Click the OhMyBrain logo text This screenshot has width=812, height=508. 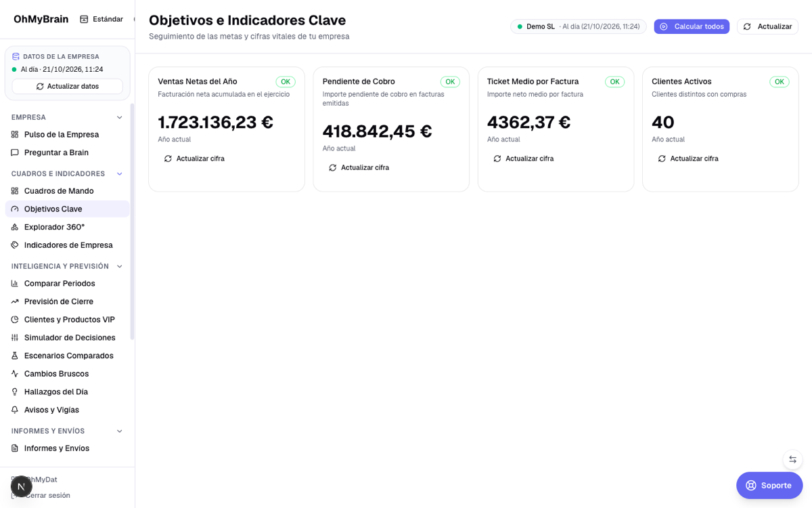[x=41, y=19]
